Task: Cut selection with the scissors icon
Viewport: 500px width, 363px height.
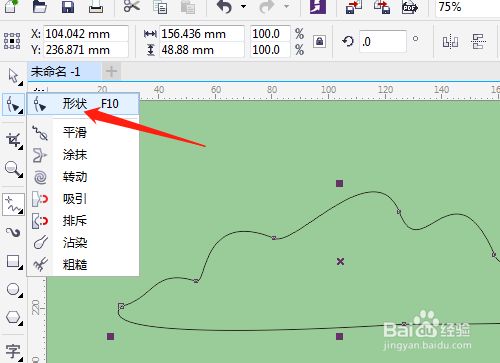Action: pos(132,6)
